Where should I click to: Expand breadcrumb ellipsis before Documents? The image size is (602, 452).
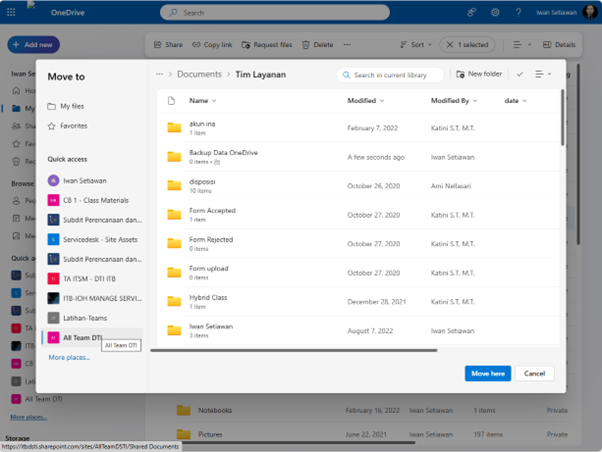pyautogui.click(x=159, y=75)
